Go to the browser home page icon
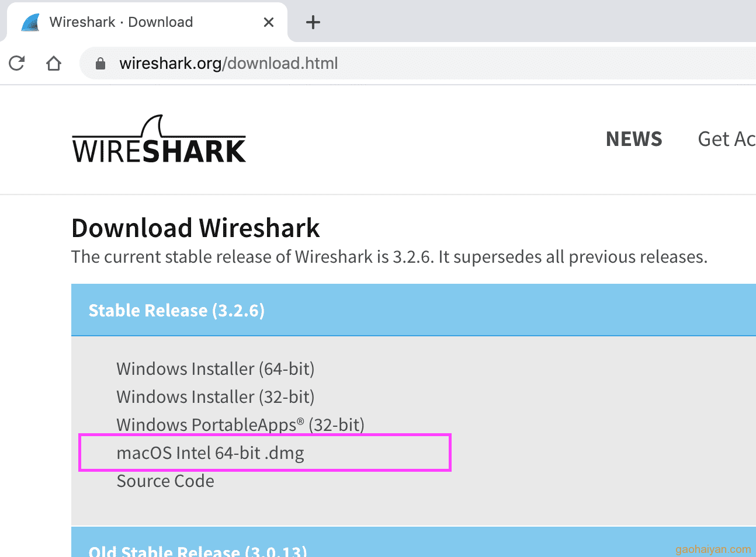This screenshot has height=557, width=756. pos(54,63)
